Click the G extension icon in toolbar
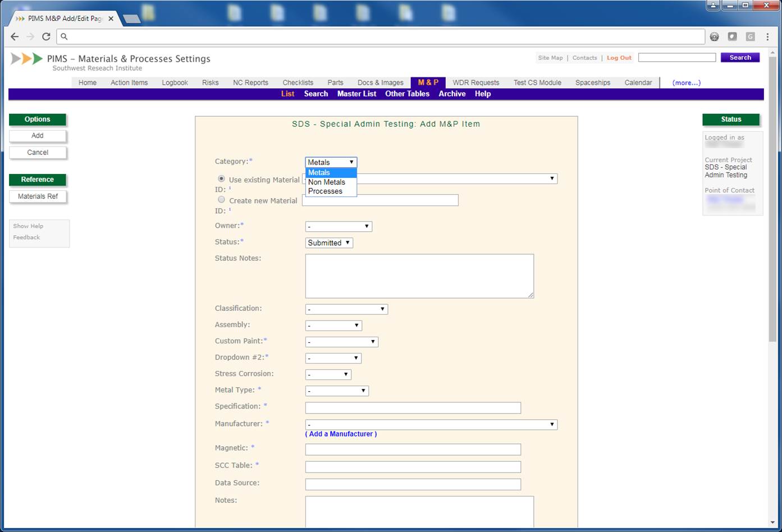Image resolution: width=782 pixels, height=532 pixels. click(750, 36)
